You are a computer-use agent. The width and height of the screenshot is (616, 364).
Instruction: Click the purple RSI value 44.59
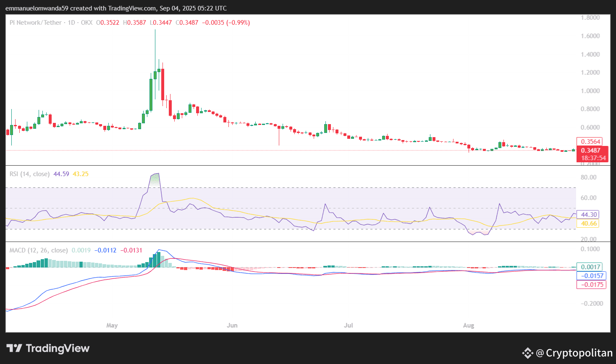(61, 174)
